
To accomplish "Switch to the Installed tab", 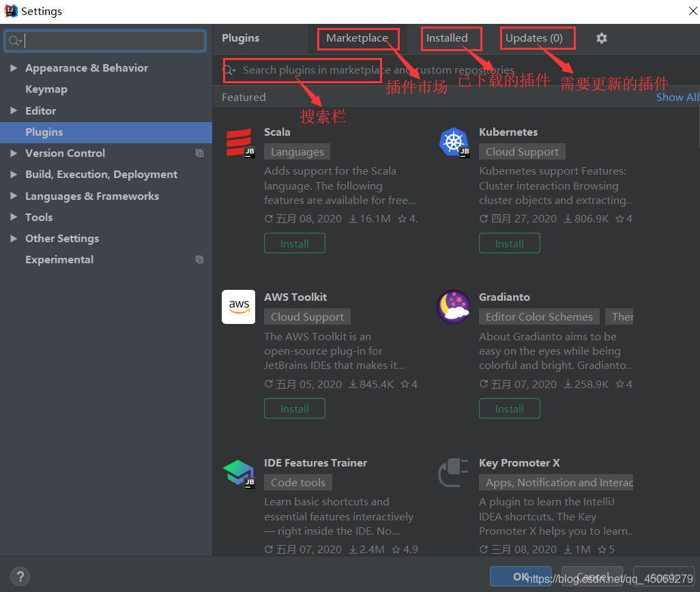I will [x=447, y=38].
